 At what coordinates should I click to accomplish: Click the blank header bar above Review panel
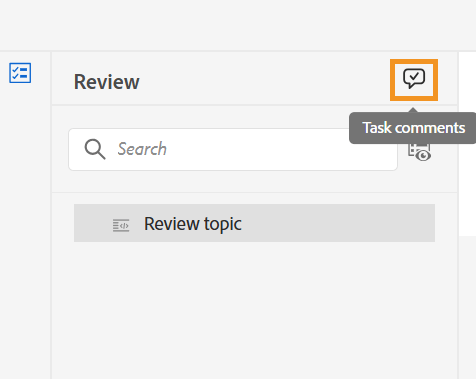[238, 25]
